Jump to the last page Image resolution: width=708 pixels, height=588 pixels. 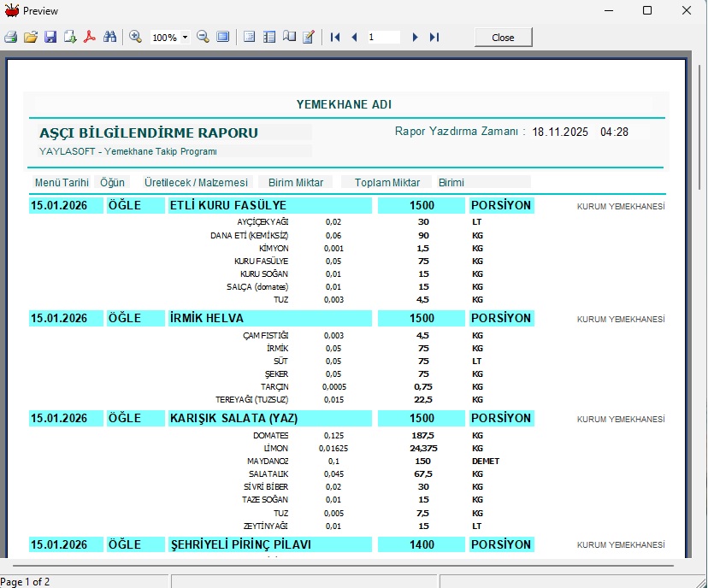pyautogui.click(x=434, y=38)
